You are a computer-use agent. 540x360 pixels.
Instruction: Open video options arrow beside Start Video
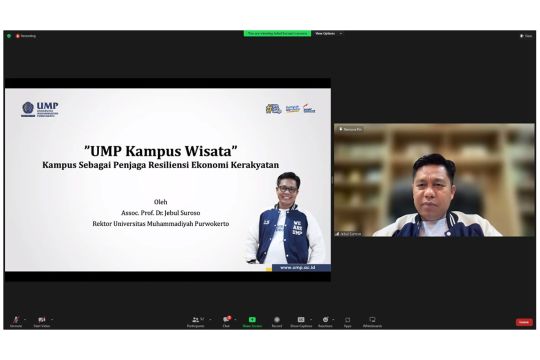point(52,319)
